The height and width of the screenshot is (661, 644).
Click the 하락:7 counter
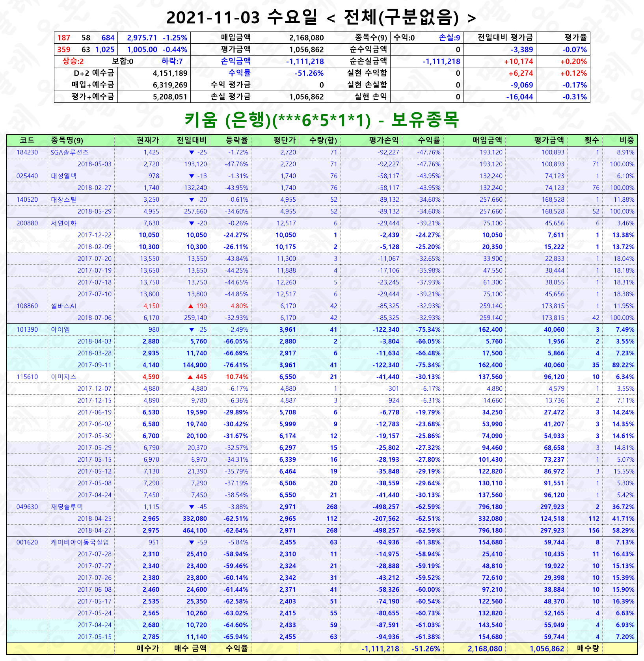coord(172,61)
